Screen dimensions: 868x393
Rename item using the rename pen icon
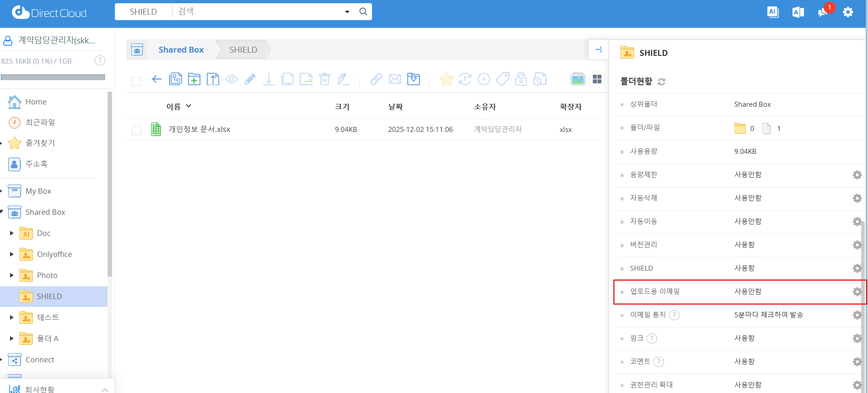(343, 79)
